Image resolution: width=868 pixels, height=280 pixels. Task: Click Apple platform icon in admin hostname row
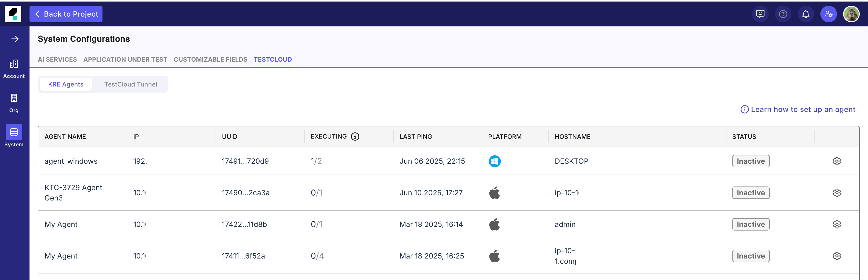tap(495, 224)
